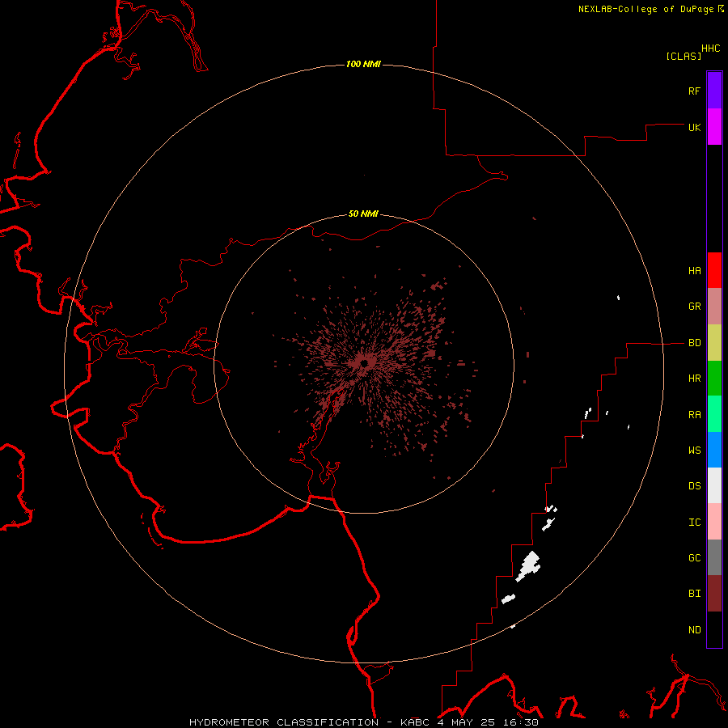Click the BD legend label
Viewport: 728px width, 728px height.
pyautogui.click(x=694, y=343)
